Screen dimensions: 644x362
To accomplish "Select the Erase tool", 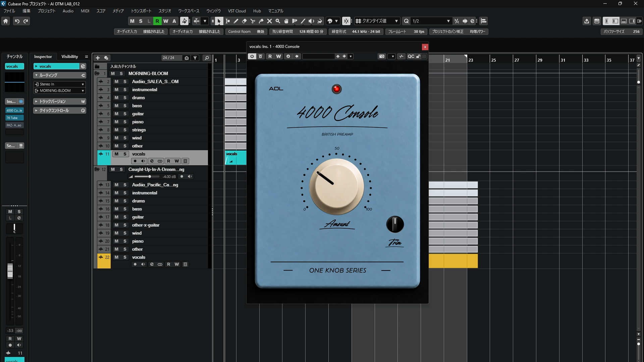I will pos(244,21).
